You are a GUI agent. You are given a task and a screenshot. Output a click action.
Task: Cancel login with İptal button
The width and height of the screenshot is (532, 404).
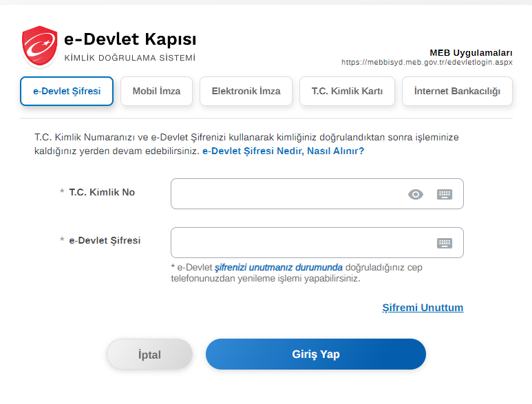tap(149, 354)
